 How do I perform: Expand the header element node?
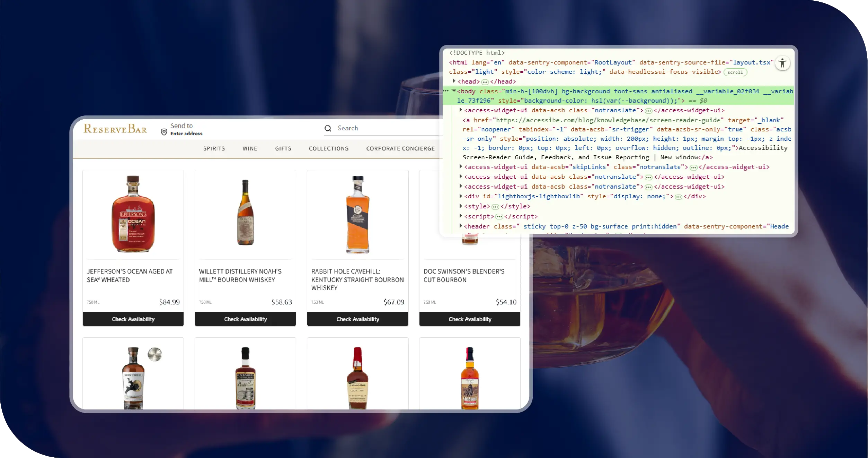point(461,226)
